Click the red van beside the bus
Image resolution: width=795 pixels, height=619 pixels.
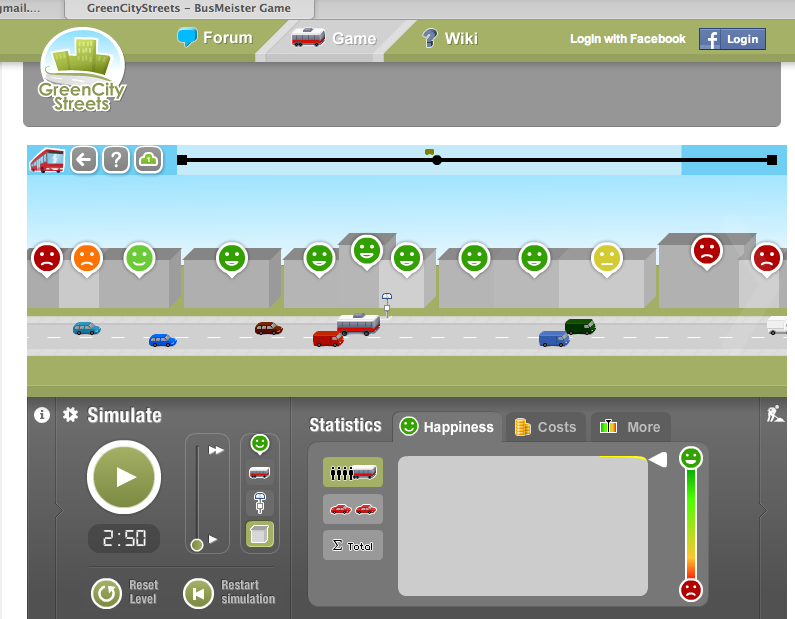[x=328, y=338]
